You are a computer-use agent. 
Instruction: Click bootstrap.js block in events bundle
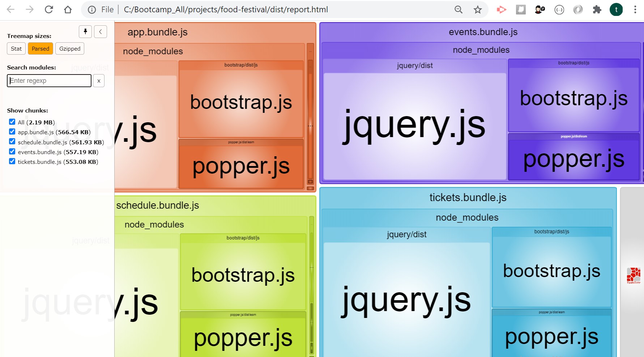coord(574,99)
